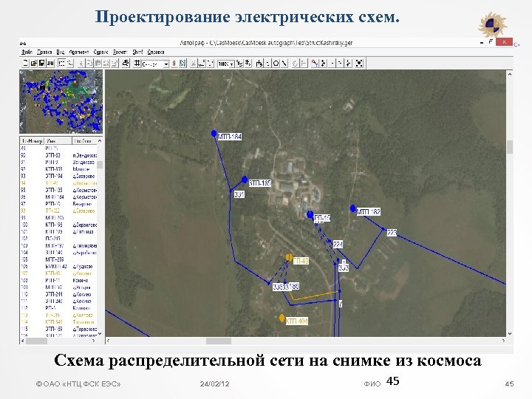Select row 106 БМКТП-42 in the list

point(58,266)
